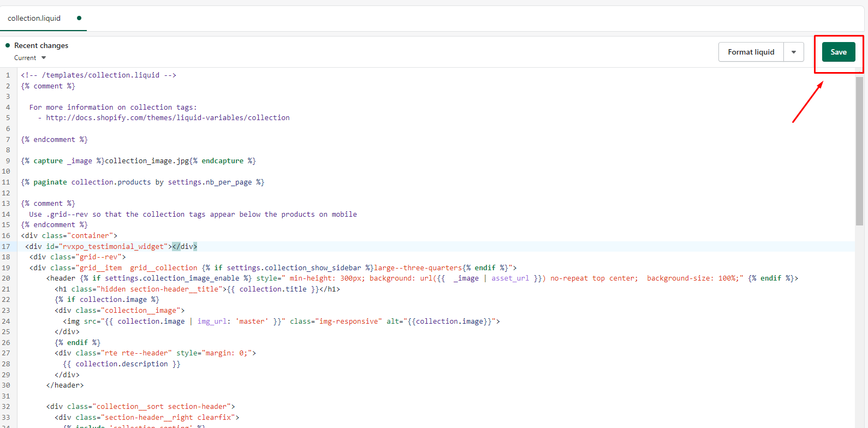868x428 pixels.
Task: Click the 'if collection.image' line 22
Action: (107, 299)
